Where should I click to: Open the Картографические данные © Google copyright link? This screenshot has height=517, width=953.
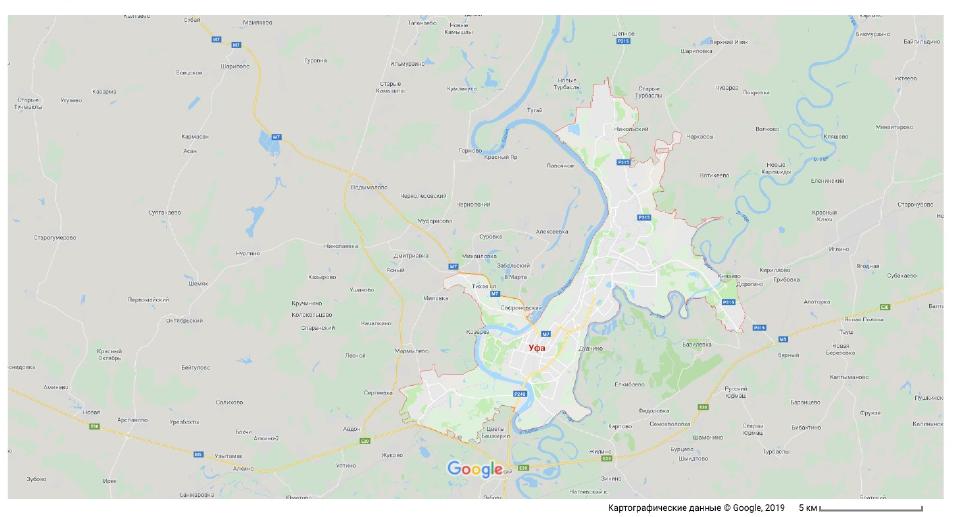click(696, 508)
